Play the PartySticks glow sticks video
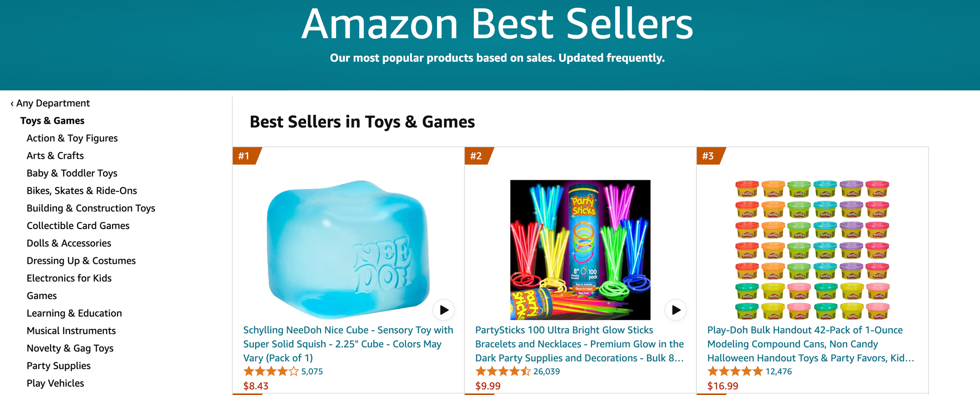 675,310
